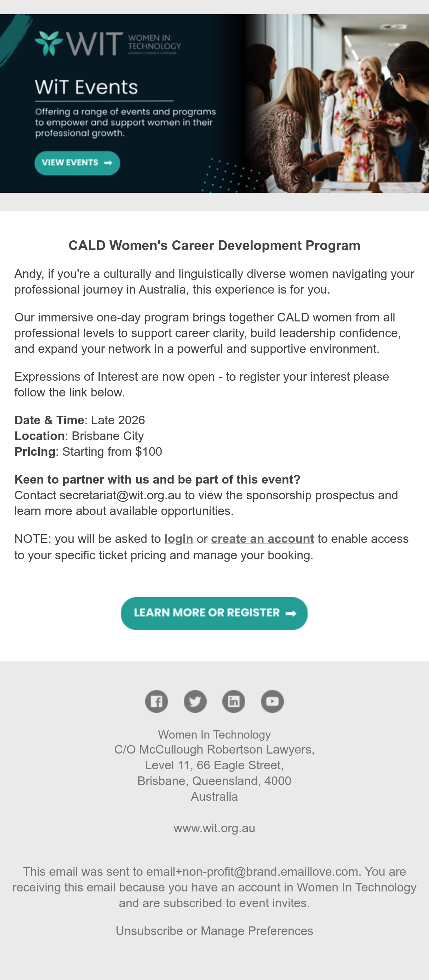Viewport: 429px width, 980px height.
Task: Open the www.wit.org.au website link
Action: pos(214,828)
